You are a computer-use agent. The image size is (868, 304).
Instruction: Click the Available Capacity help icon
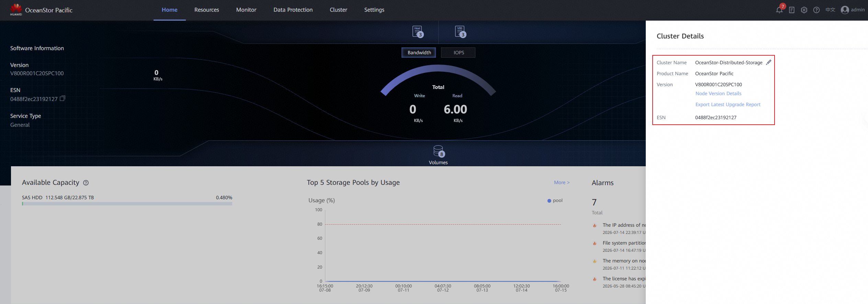[x=86, y=183]
